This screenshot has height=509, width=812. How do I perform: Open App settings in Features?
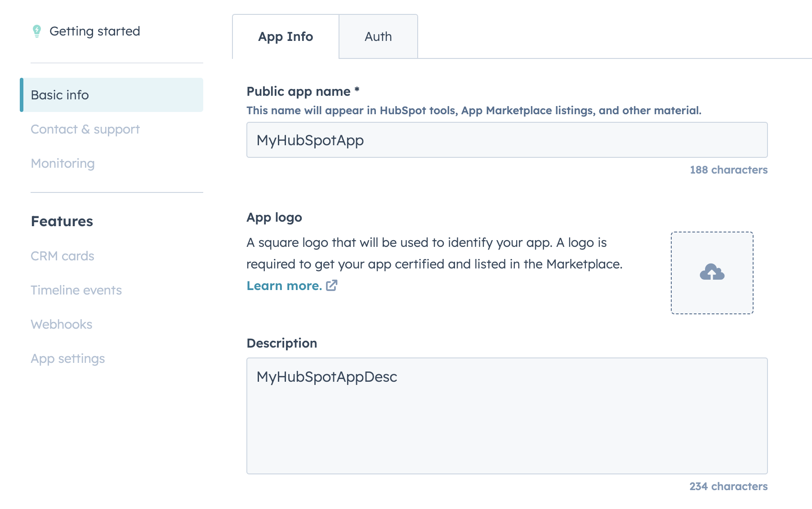tap(67, 358)
